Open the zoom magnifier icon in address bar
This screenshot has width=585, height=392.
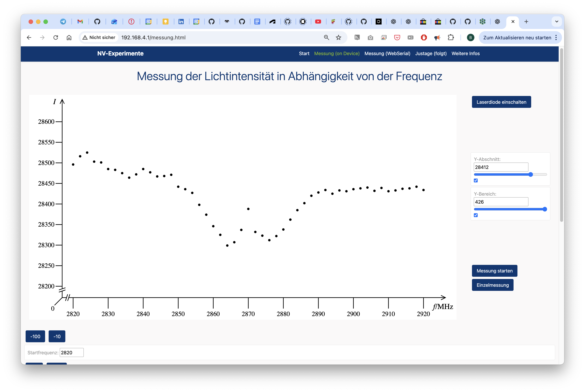coord(326,37)
